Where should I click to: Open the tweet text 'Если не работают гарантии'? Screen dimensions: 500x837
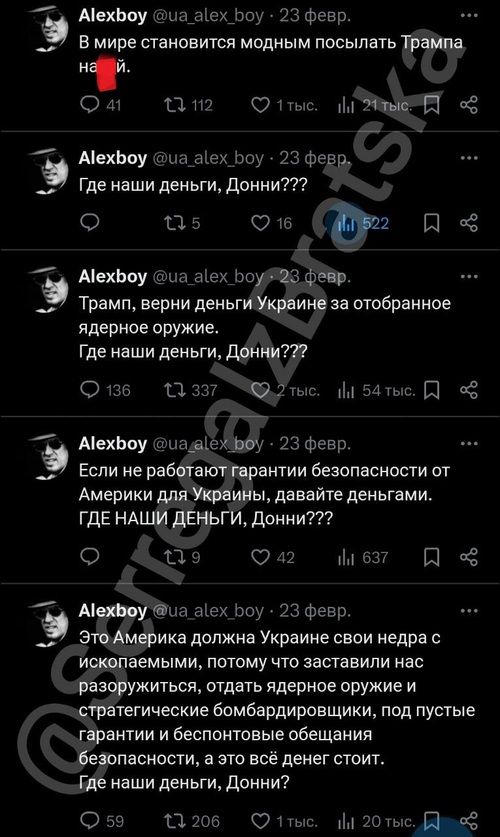point(265,494)
